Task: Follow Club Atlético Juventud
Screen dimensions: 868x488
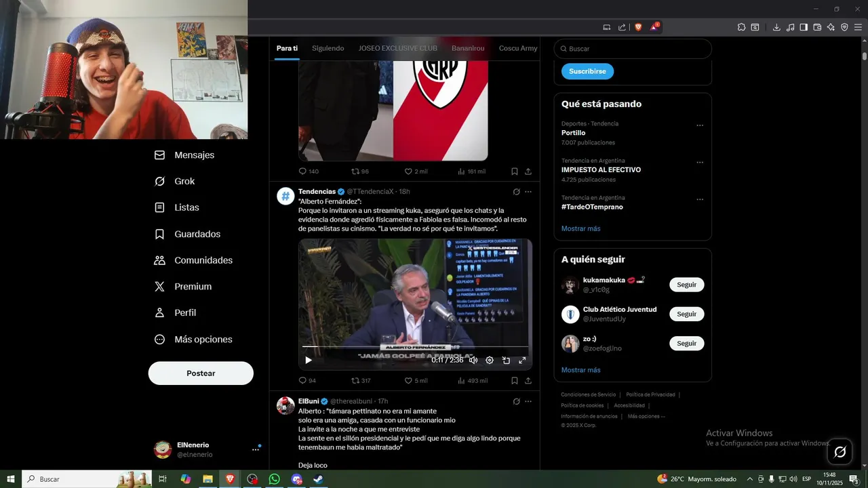Action: pyautogui.click(x=686, y=314)
